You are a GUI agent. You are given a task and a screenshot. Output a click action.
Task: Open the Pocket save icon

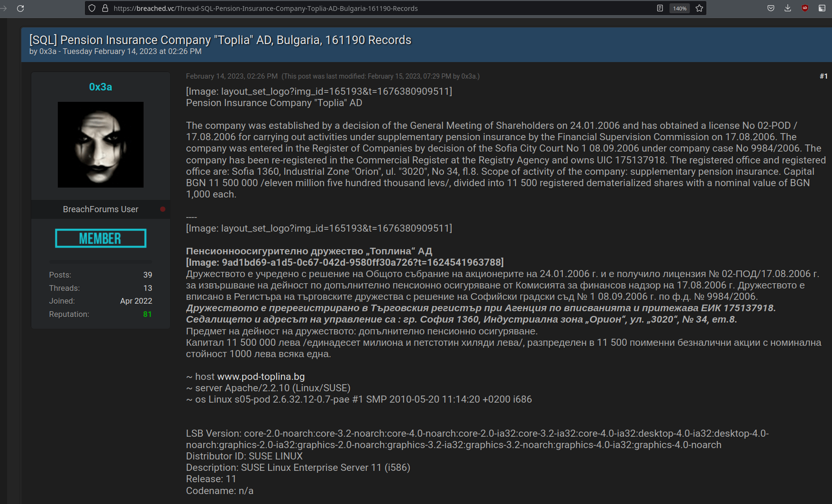tap(771, 9)
